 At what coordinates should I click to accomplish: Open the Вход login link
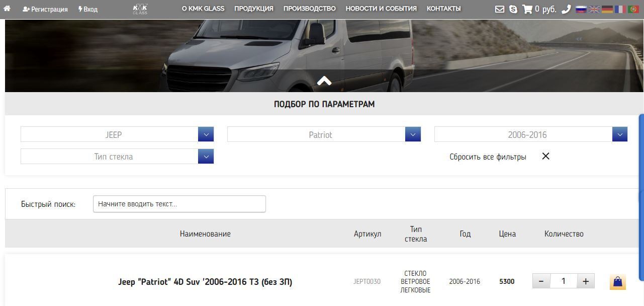(88, 9)
